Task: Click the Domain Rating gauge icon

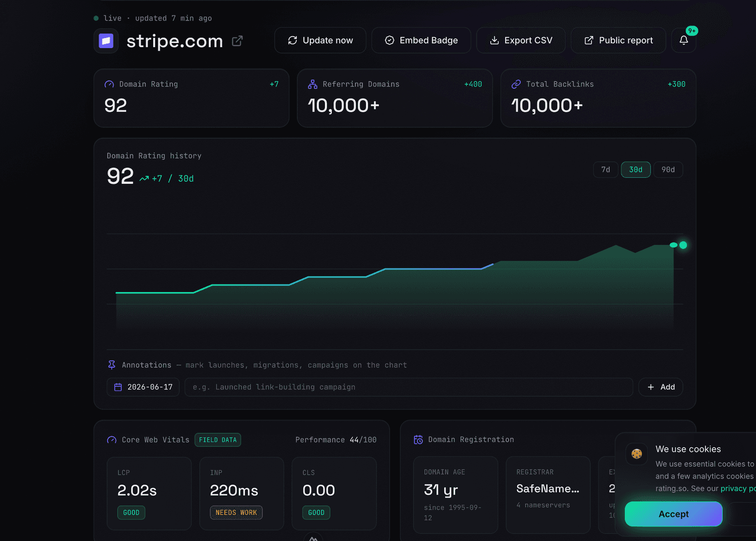Action: pyautogui.click(x=109, y=84)
